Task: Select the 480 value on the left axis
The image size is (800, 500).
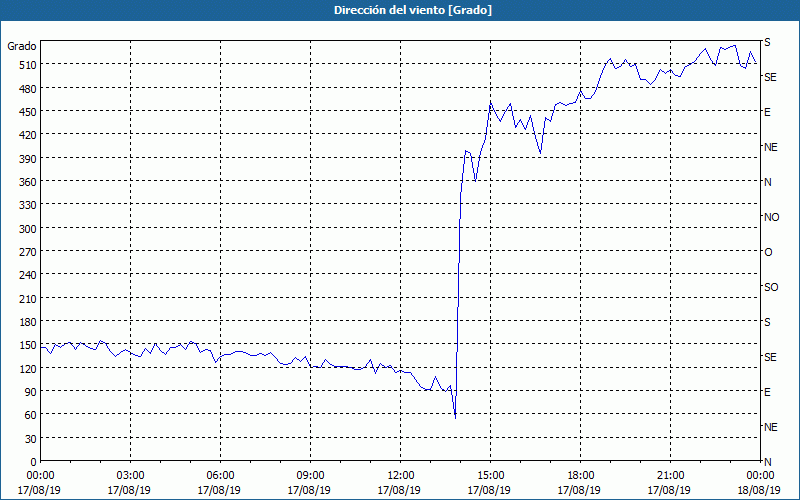Action: (x=29, y=88)
